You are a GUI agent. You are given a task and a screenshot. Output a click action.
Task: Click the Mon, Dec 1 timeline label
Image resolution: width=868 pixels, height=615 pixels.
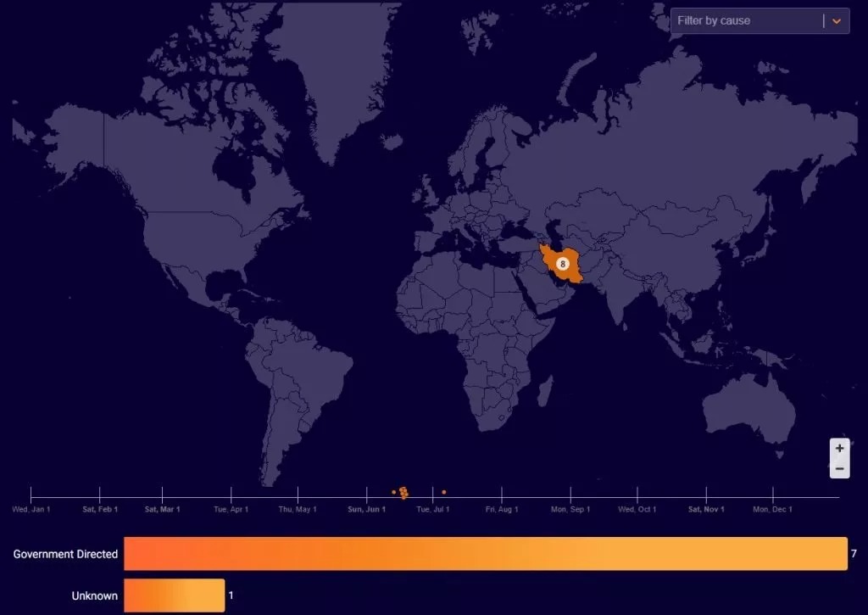pyautogui.click(x=773, y=509)
